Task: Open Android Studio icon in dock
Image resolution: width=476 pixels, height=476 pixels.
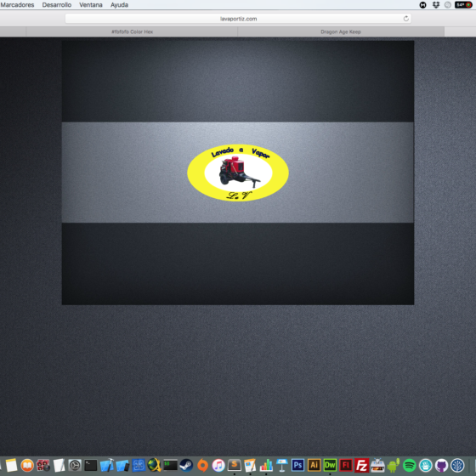Action: pyautogui.click(x=394, y=465)
